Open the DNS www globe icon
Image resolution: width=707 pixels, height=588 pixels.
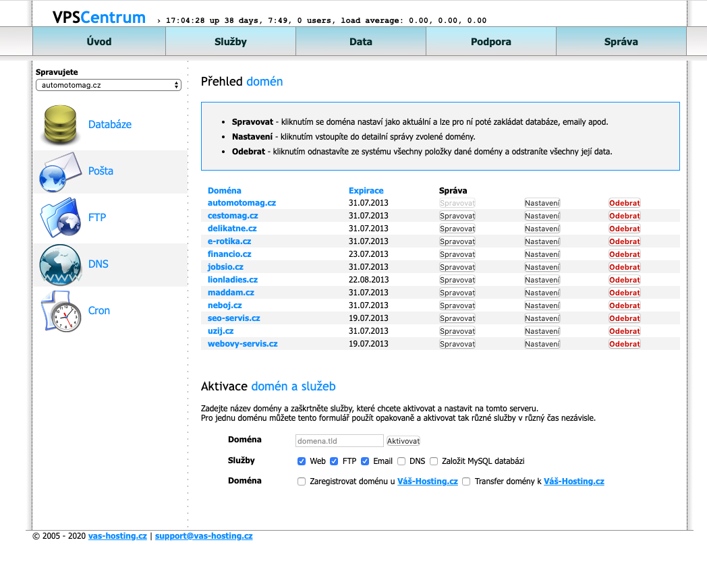59,264
